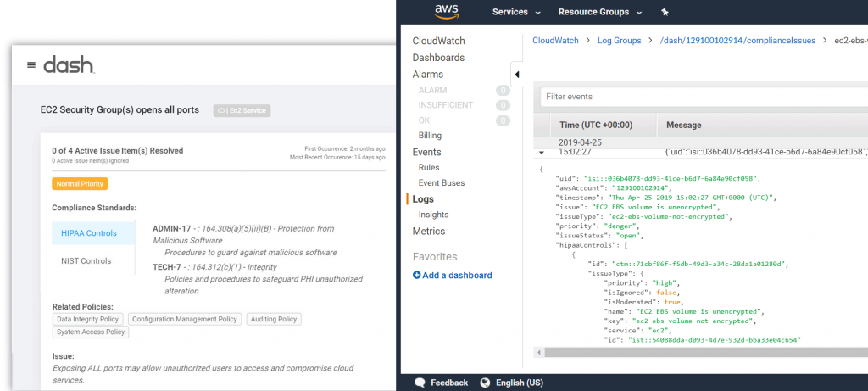The width and height of the screenshot is (868, 391).
Task: Select the HIPAA Controls tab
Action: click(93, 233)
